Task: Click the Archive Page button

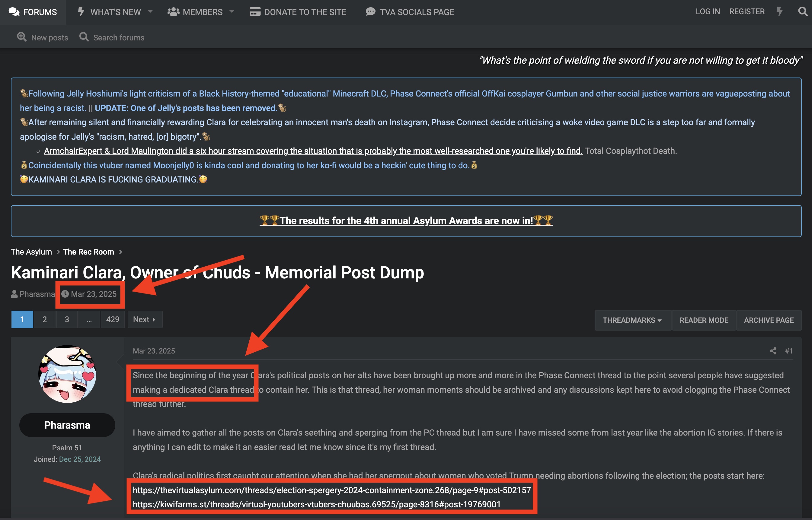Action: [769, 320]
